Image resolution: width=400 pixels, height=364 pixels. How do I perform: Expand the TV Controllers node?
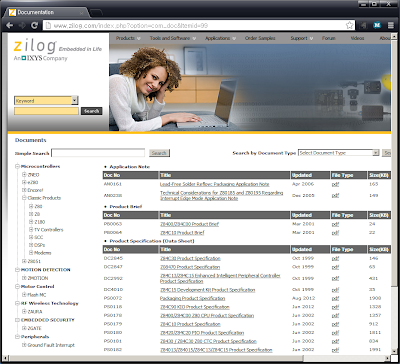click(31, 230)
